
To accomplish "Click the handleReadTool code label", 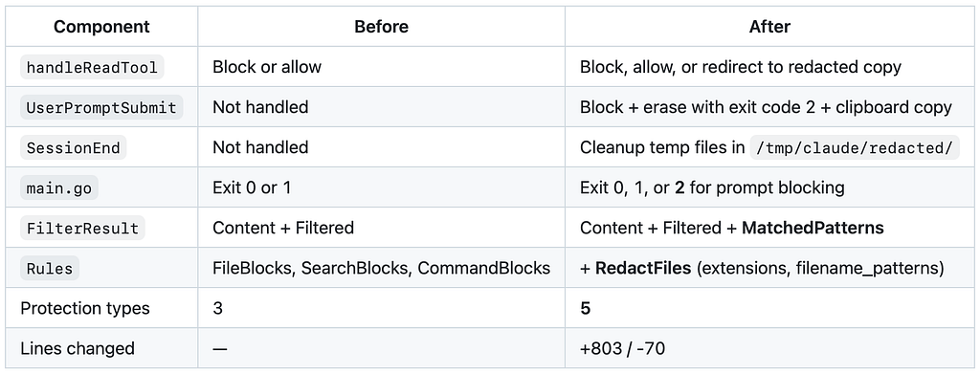I will (93, 67).
